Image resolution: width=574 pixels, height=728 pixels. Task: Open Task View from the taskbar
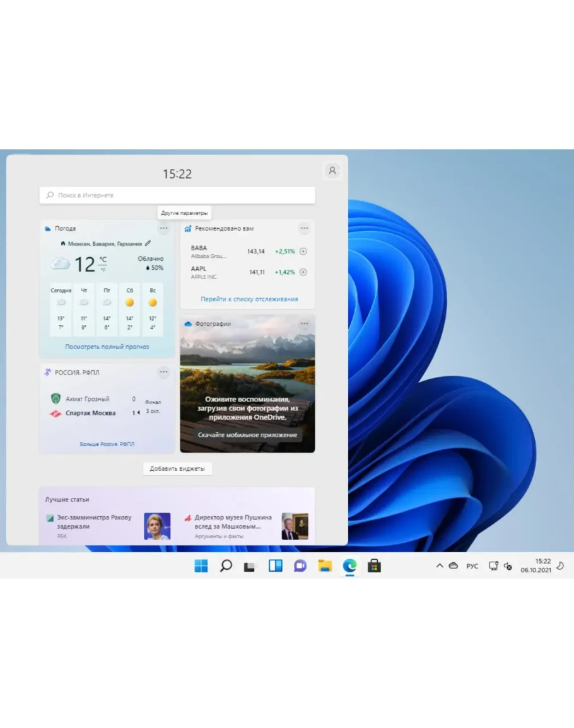click(x=250, y=566)
